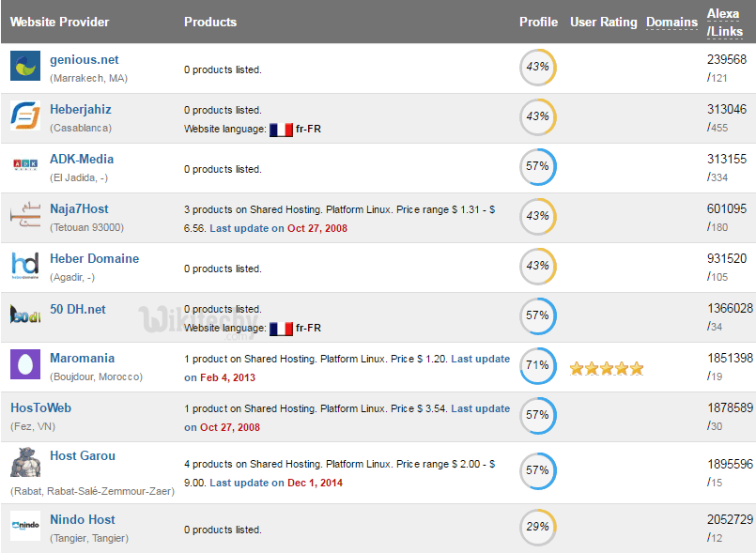
Task: Open the 50 DH.net provider link
Action: pyautogui.click(x=78, y=308)
